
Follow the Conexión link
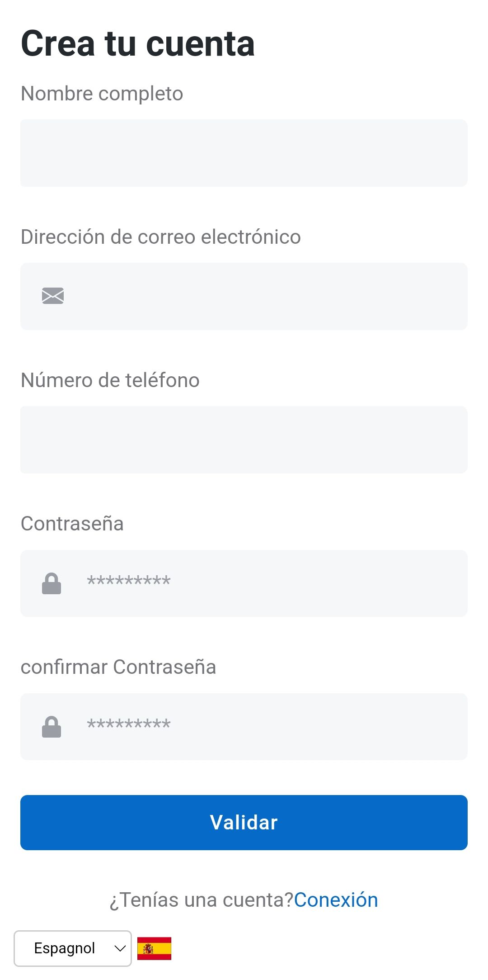pyautogui.click(x=336, y=900)
